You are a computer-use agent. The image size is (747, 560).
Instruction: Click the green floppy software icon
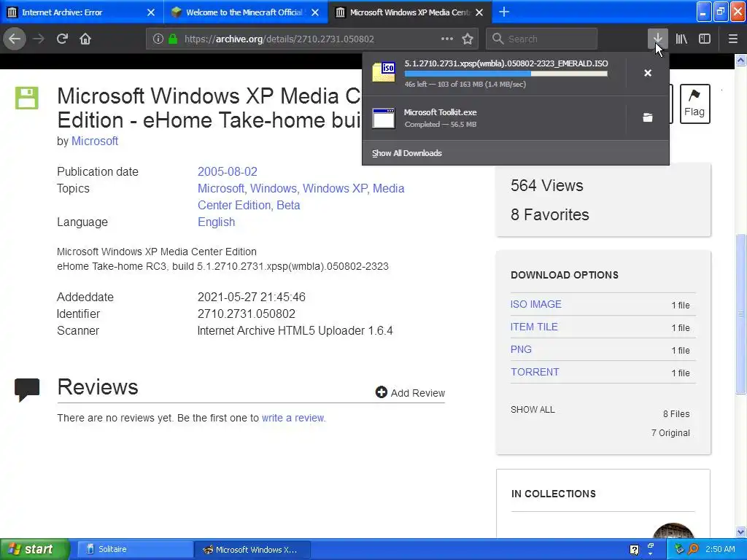[x=27, y=98]
